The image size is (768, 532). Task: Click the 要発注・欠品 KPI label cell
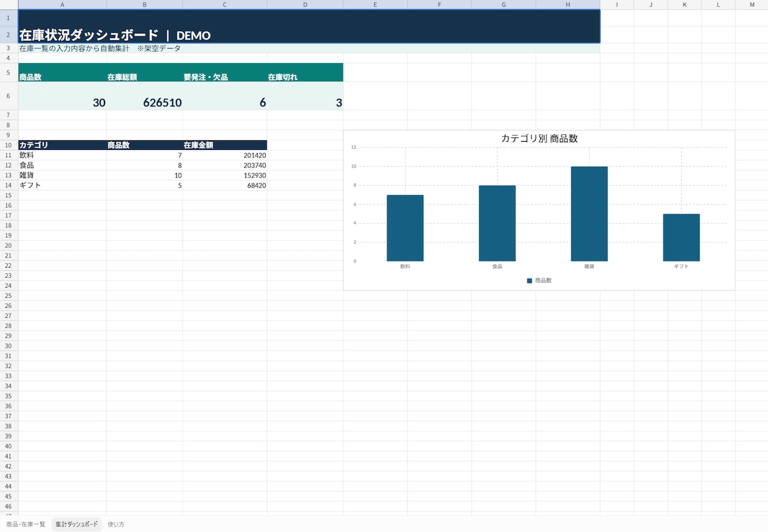(x=225, y=72)
